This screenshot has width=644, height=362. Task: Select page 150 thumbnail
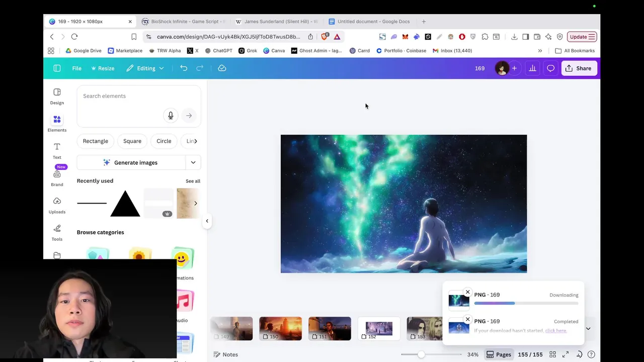click(280, 329)
